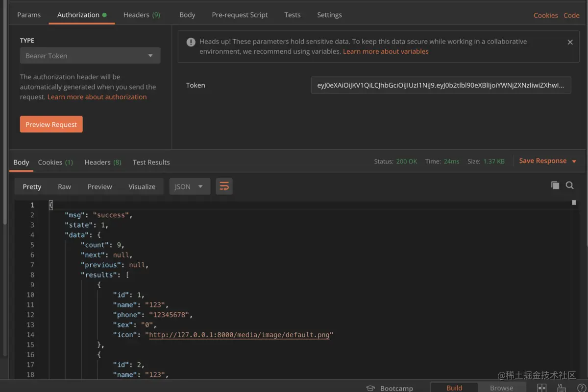Open the Pre-request Script tab
Screen dimensions: 588x392
(x=240, y=15)
